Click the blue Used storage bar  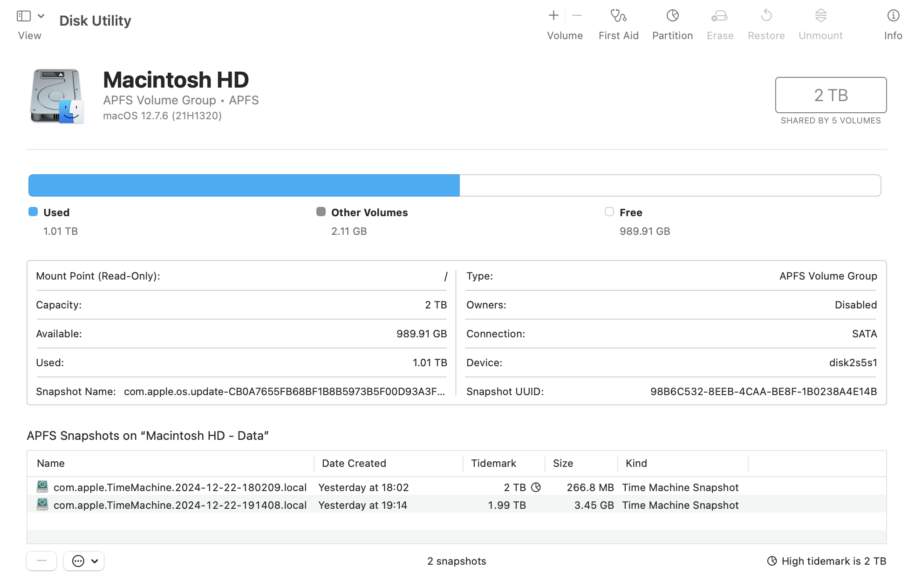(x=244, y=185)
